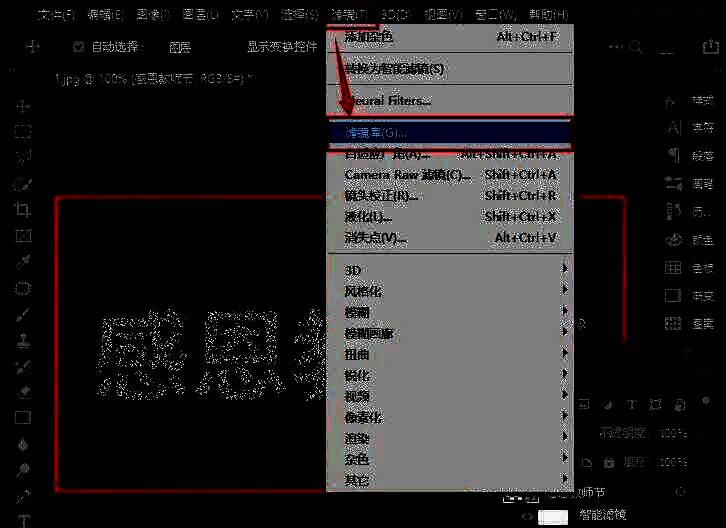This screenshot has height=528, width=726.
Task: Open the Paragraph (段落) panel
Action: coord(689,156)
